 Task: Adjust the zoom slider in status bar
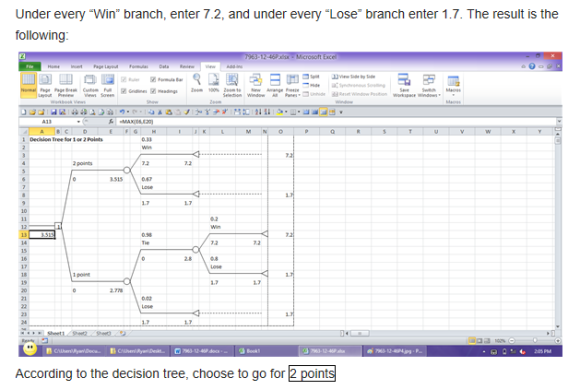535,340
